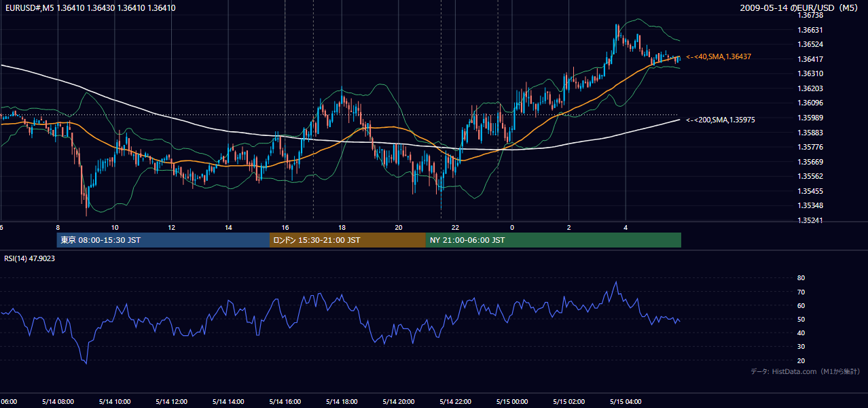The image size is (868, 408).
Task: Click price axis value 1.35776
Action: pyautogui.click(x=811, y=147)
